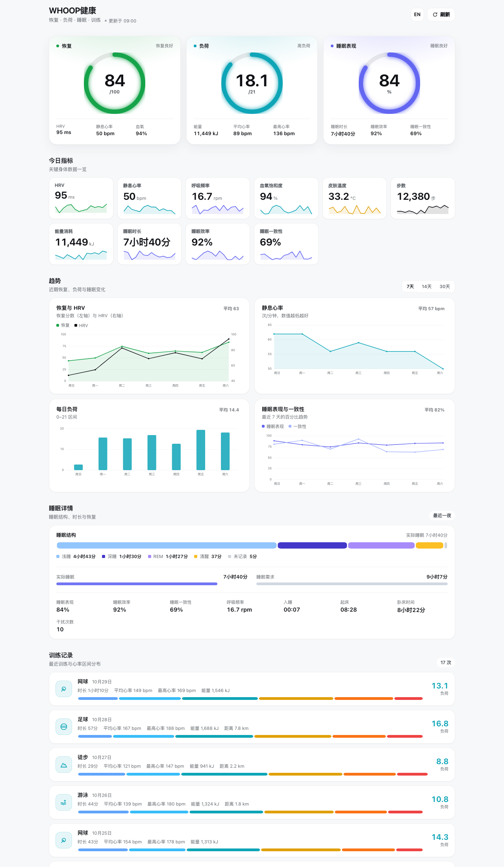Click the 平均 82% label
504x867 pixels.
[434, 410]
